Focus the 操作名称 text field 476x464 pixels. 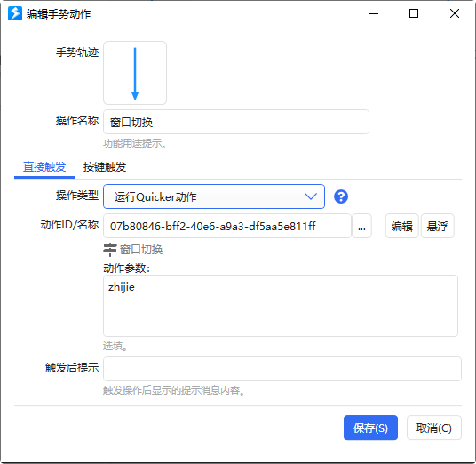[236, 122]
